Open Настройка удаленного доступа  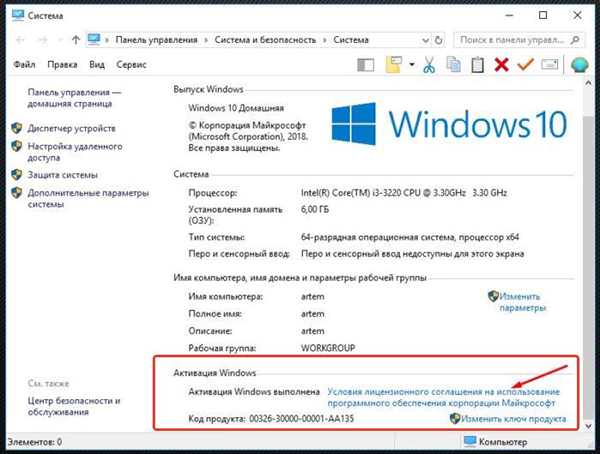(75, 152)
